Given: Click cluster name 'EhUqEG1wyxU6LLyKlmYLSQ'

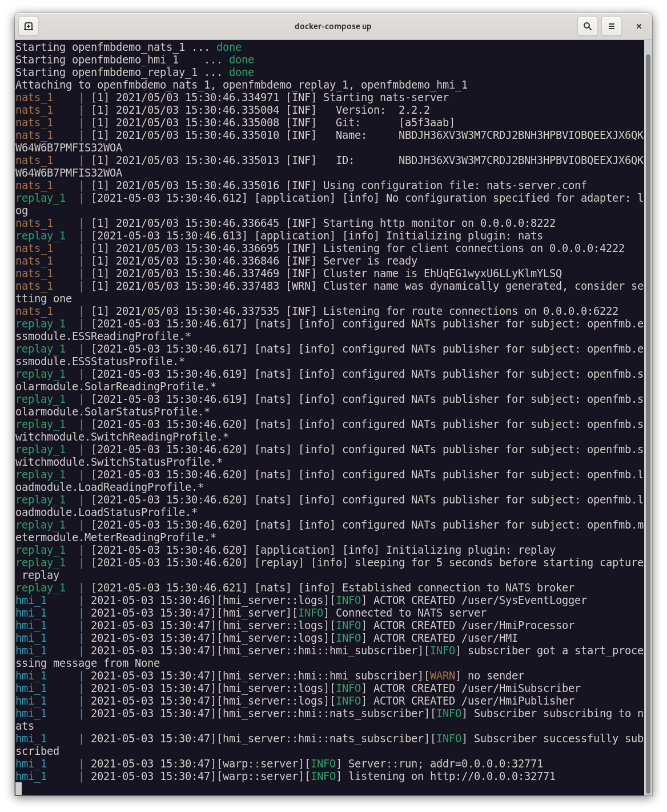Looking at the screenshot, I should tap(493, 274).
